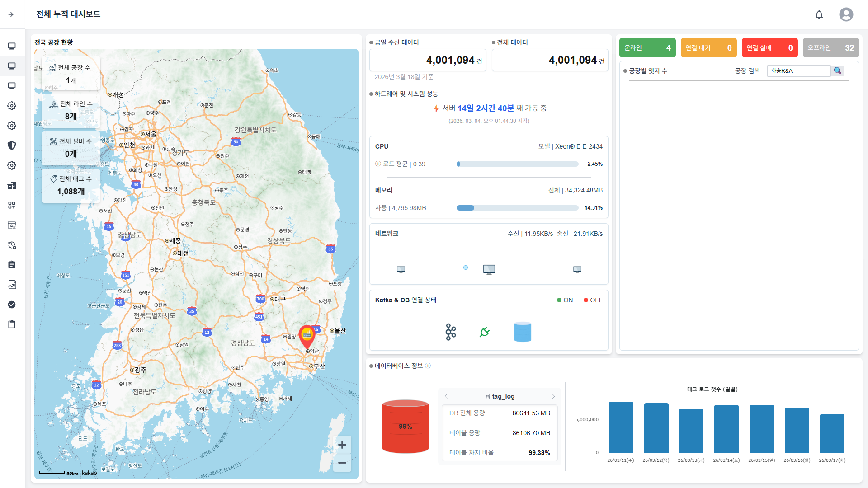The image size is (868, 488).
Task: Expand sidebar with the arrow icon
Action: tap(11, 14)
